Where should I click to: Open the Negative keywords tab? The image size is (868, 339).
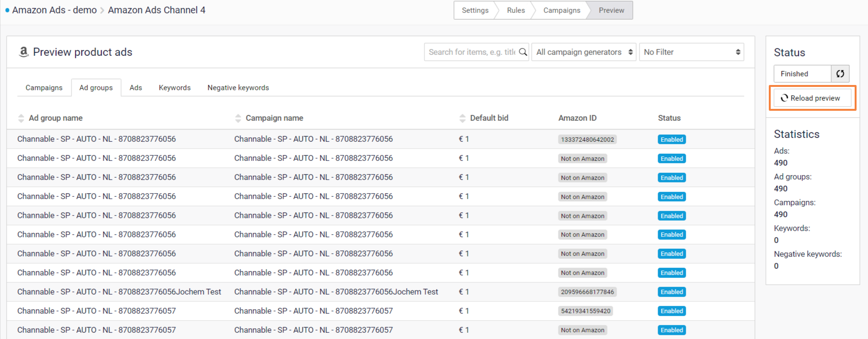click(238, 88)
